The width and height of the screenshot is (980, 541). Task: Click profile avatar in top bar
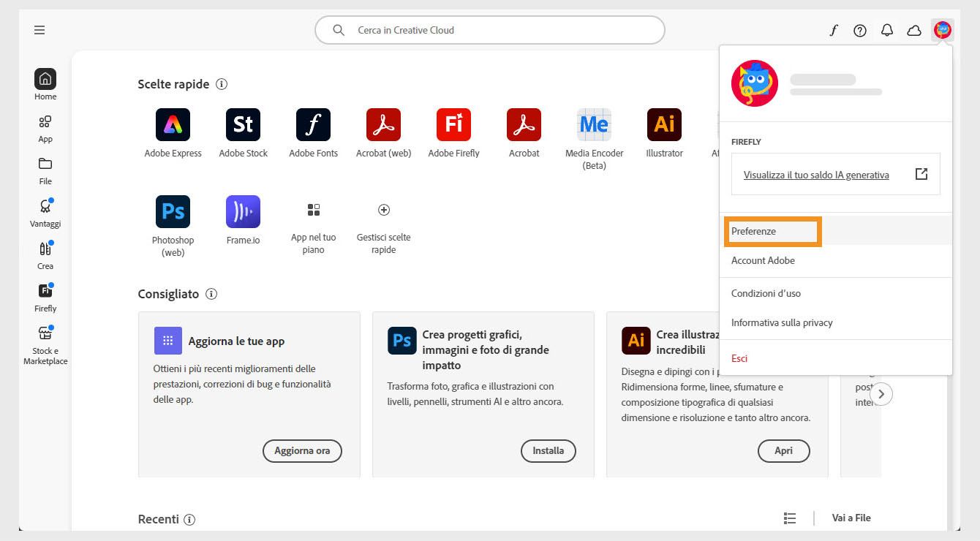(943, 30)
